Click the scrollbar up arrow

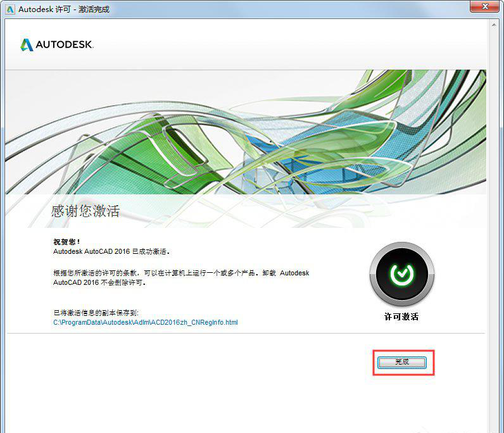pos(493,25)
